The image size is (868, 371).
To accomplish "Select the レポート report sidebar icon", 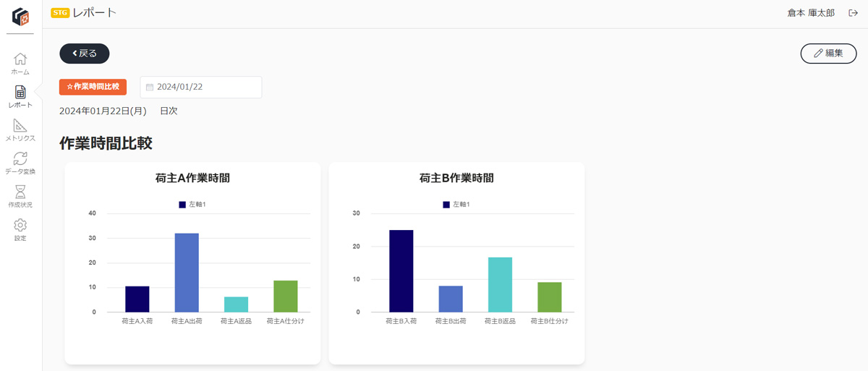I will (20, 97).
